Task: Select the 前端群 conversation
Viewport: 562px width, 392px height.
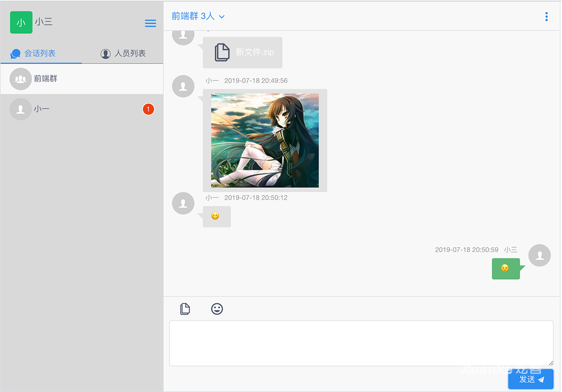Action: 82,79
